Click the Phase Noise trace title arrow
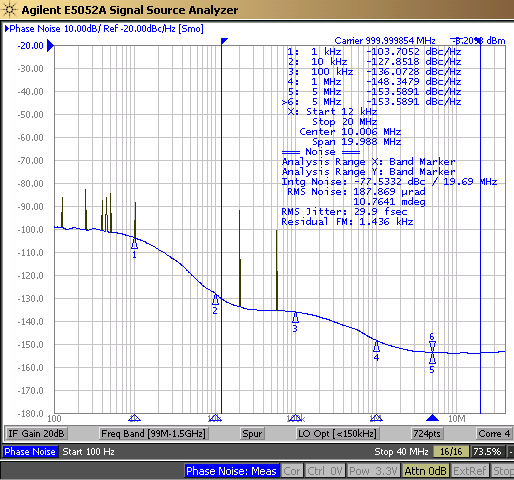514x480 pixels. point(7,29)
